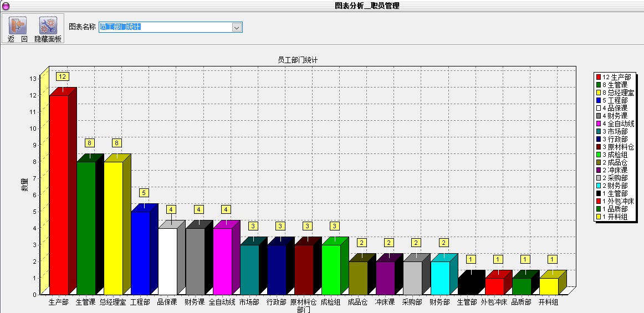Open the 图表名称 dropdown arrow
The width and height of the screenshot is (644, 313).
click(x=237, y=27)
